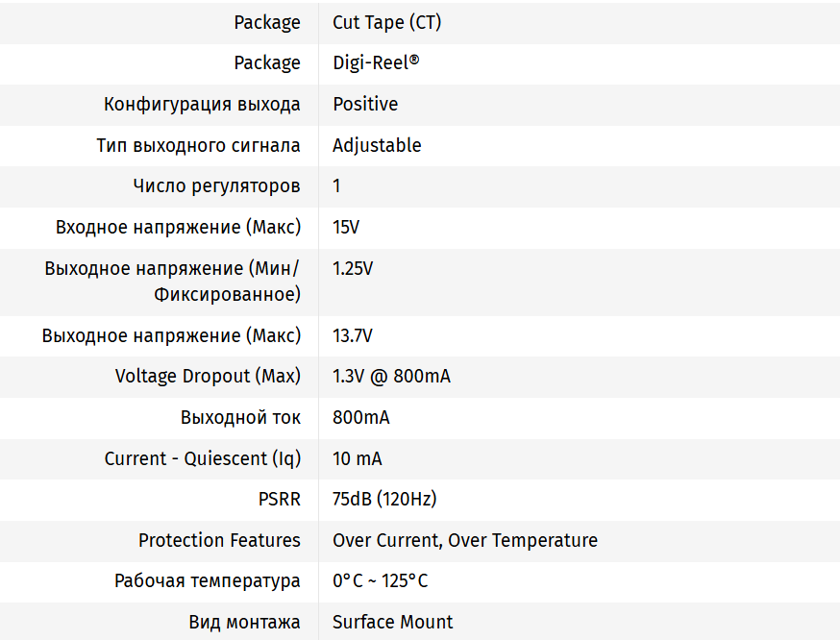This screenshot has width=840, height=640.
Task: Select the Positive output configuration value
Action: [365, 104]
